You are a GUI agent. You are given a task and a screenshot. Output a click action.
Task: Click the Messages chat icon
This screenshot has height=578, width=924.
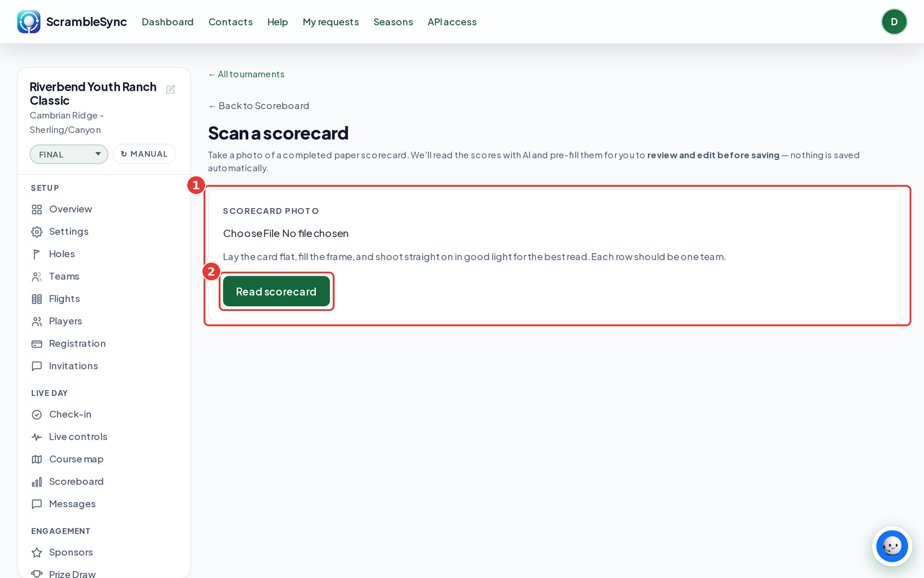point(37,504)
